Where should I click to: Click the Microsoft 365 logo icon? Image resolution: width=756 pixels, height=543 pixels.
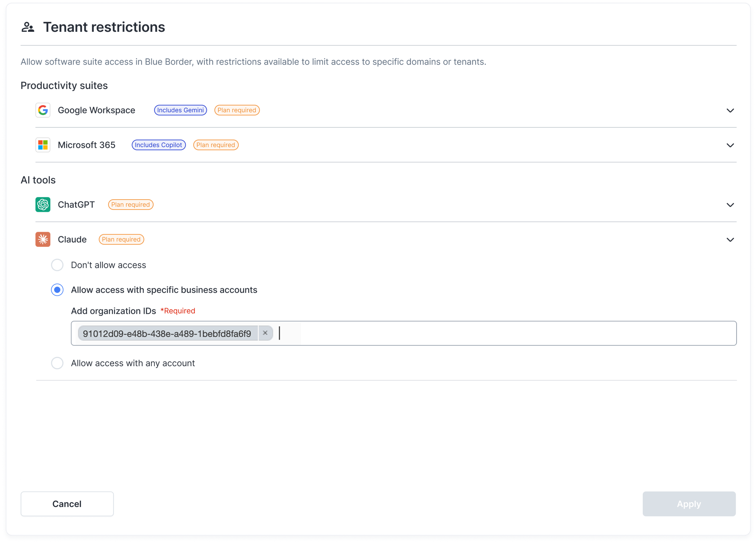pos(43,145)
